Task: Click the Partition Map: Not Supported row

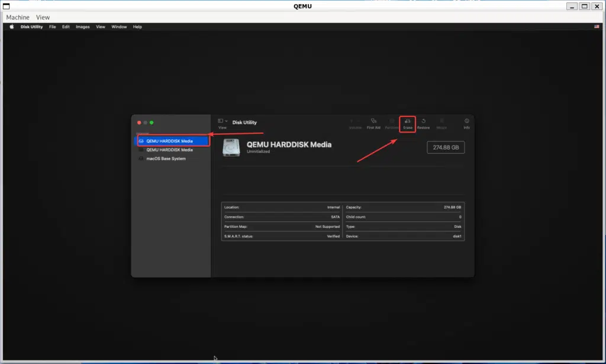Action: point(282,227)
